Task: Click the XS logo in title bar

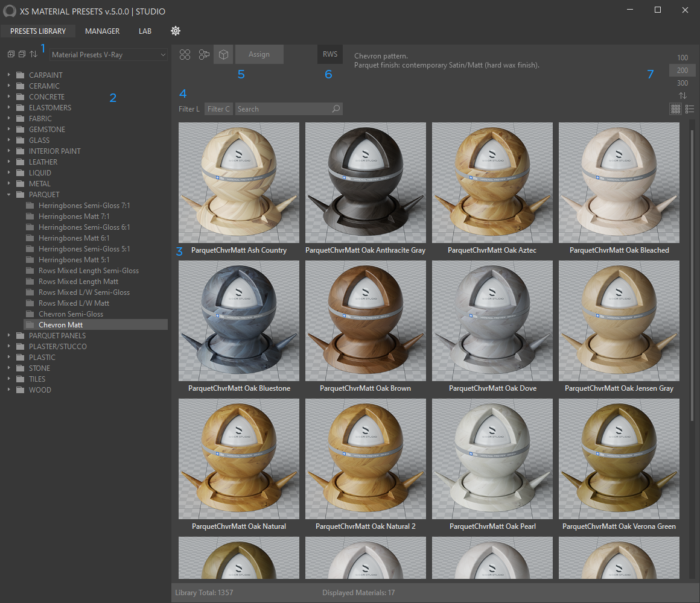Action: click(10, 11)
